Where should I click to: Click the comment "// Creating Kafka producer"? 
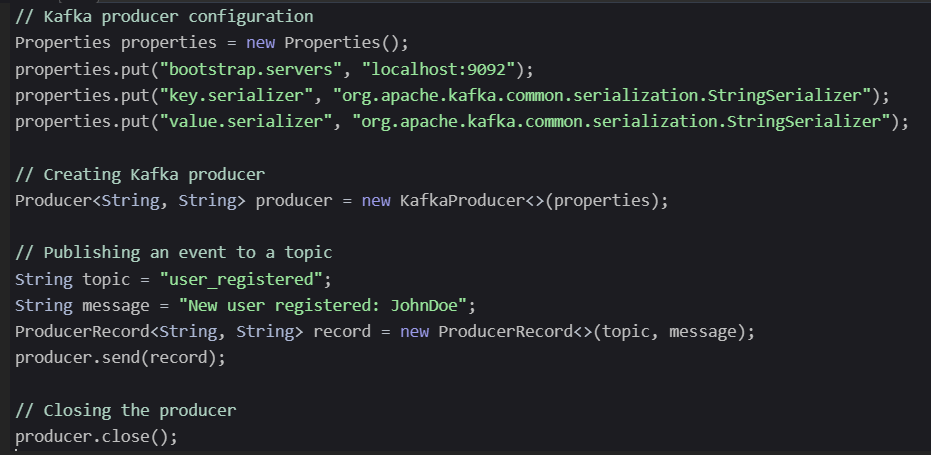[140, 175]
